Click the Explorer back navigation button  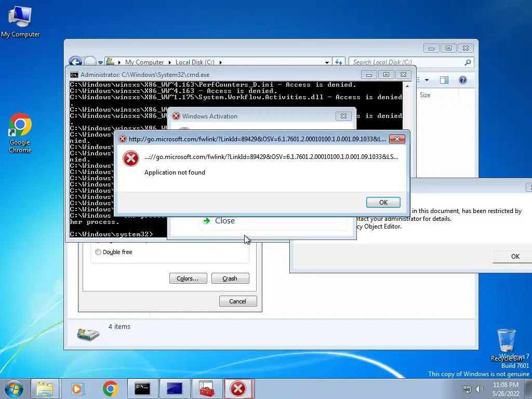pos(75,62)
